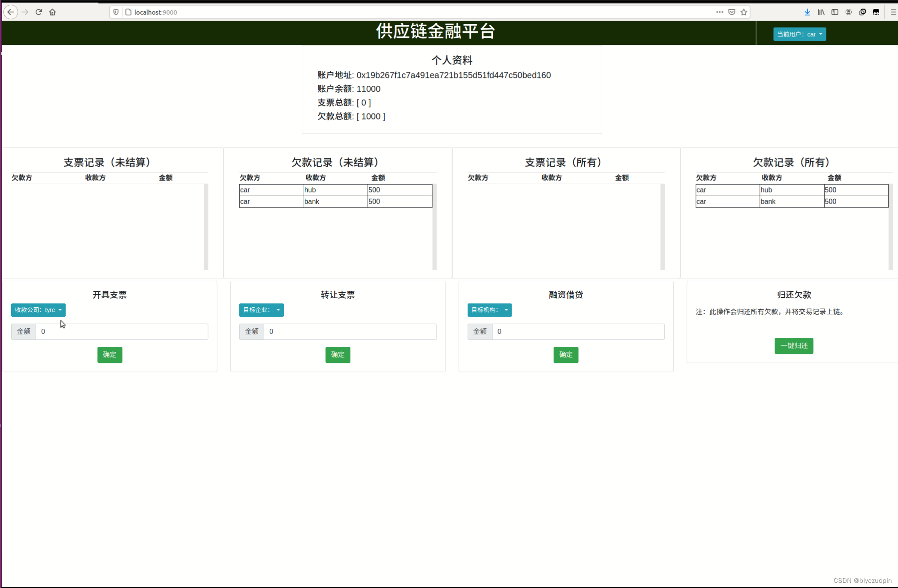
Task: Reload the current page
Action: click(39, 12)
